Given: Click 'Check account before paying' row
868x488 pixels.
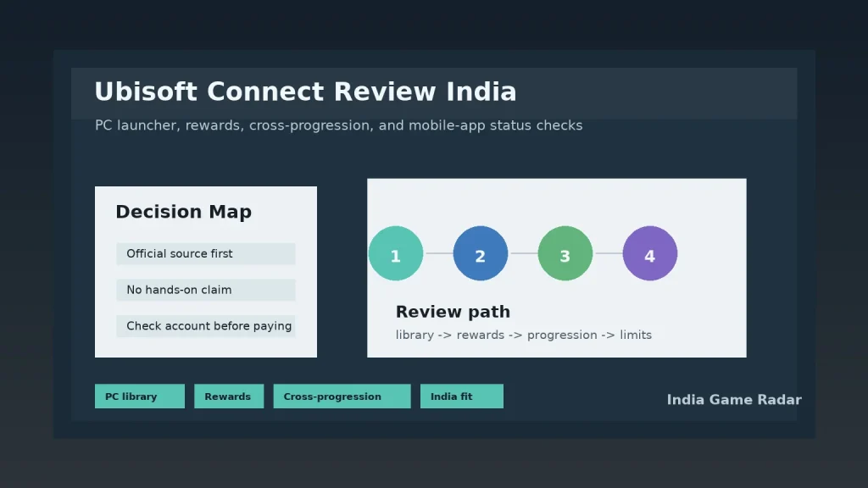Looking at the screenshot, I should 206,326.
